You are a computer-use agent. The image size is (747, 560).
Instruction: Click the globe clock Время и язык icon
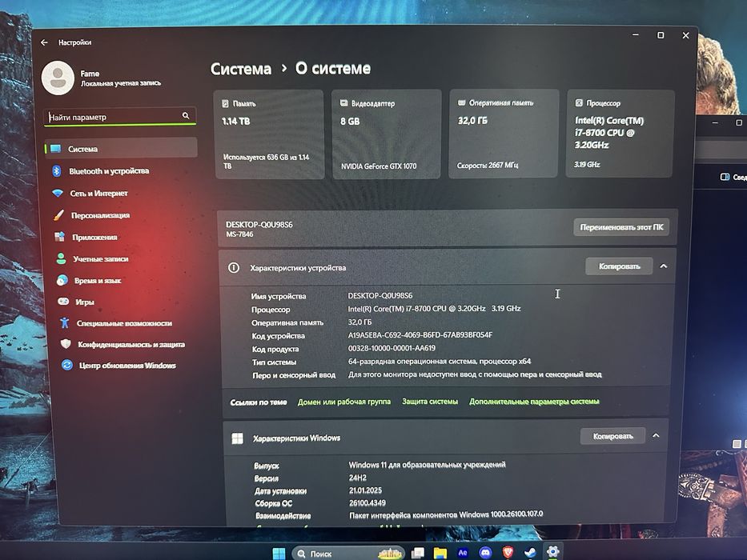(62, 281)
